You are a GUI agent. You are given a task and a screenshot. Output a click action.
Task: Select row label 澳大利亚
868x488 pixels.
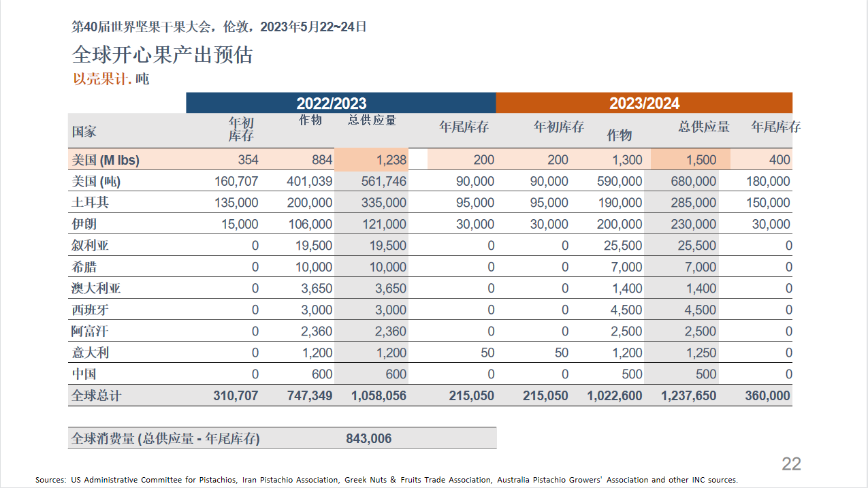coord(96,289)
